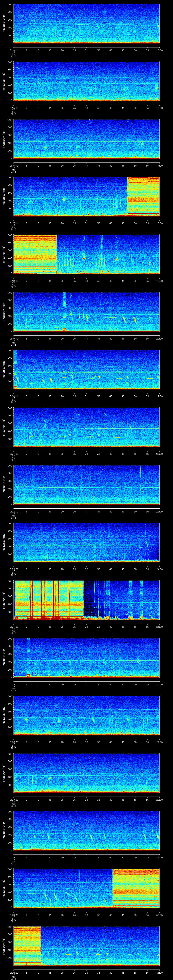Click the spectrogram panel starting at 0:24:00
This screenshot has height=980, width=173.
point(86,600)
